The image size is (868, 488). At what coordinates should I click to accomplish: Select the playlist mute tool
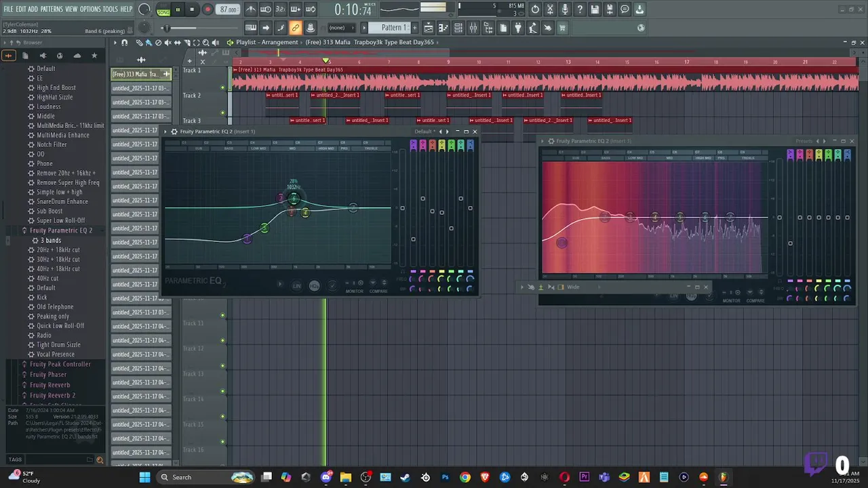point(168,42)
